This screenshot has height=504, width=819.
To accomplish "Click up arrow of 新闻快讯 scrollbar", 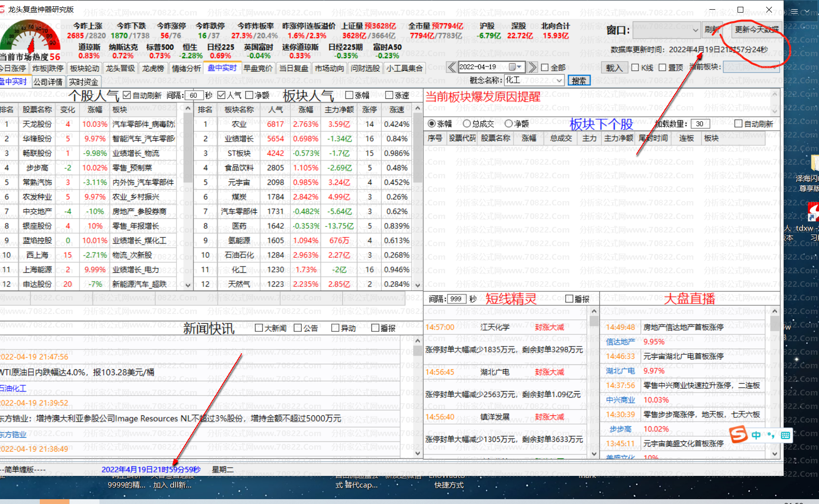I will (x=418, y=341).
